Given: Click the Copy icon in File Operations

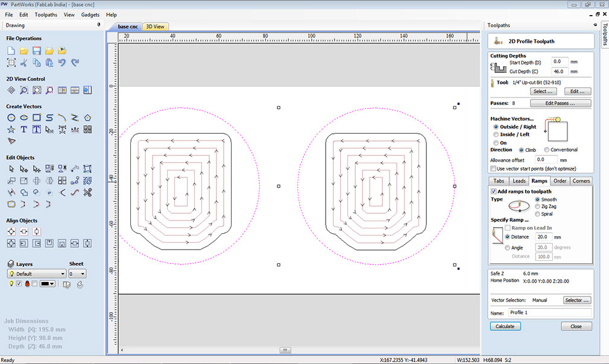Looking at the screenshot, I should pyautogui.click(x=37, y=63).
